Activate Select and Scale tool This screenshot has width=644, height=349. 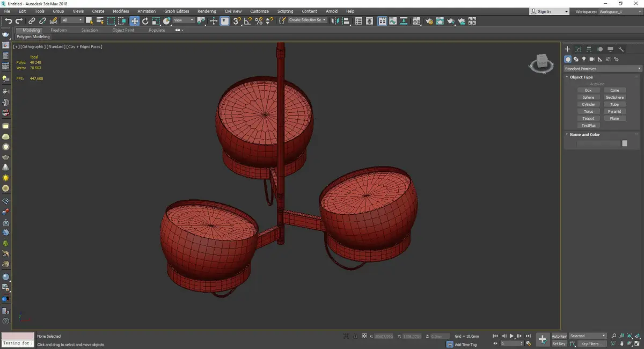tap(156, 21)
